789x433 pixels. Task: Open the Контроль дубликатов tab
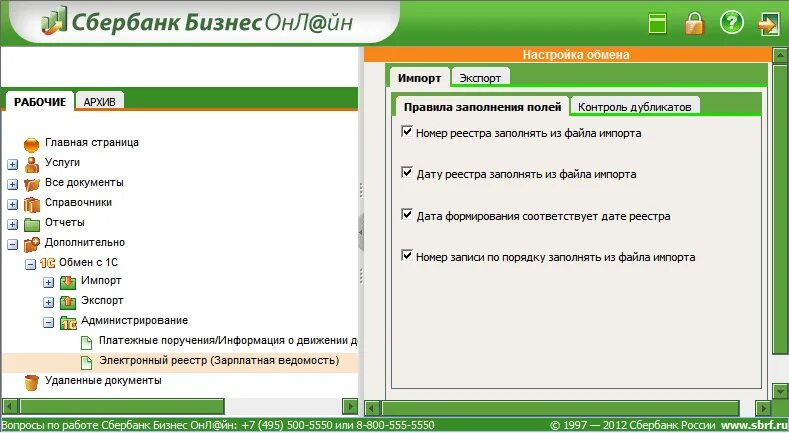tap(635, 107)
